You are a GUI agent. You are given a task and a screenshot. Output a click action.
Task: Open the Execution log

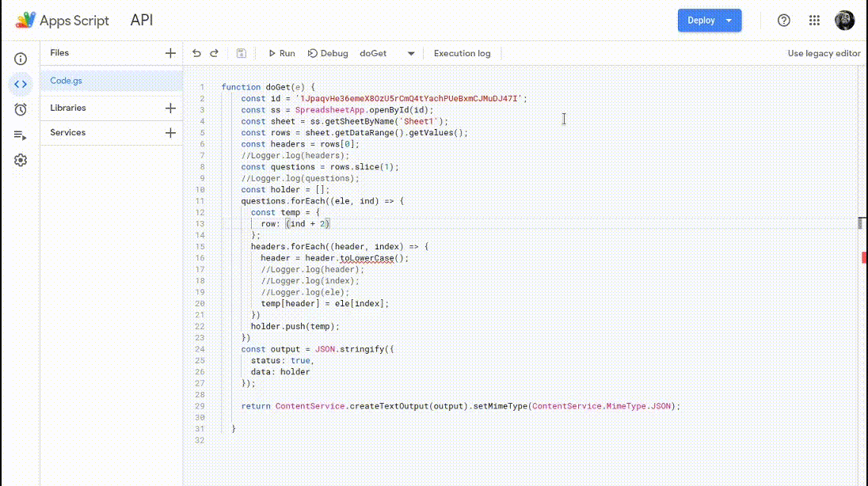462,53
